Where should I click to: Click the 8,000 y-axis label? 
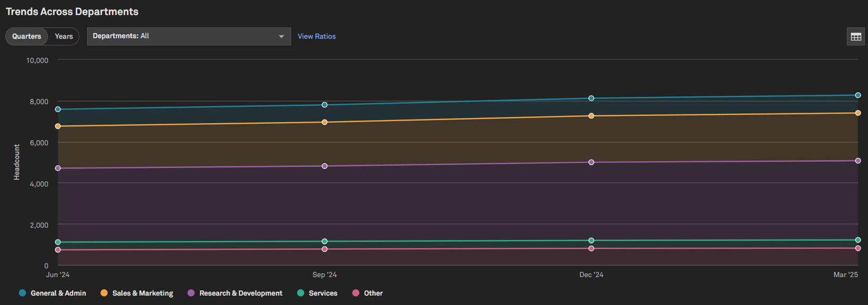39,101
